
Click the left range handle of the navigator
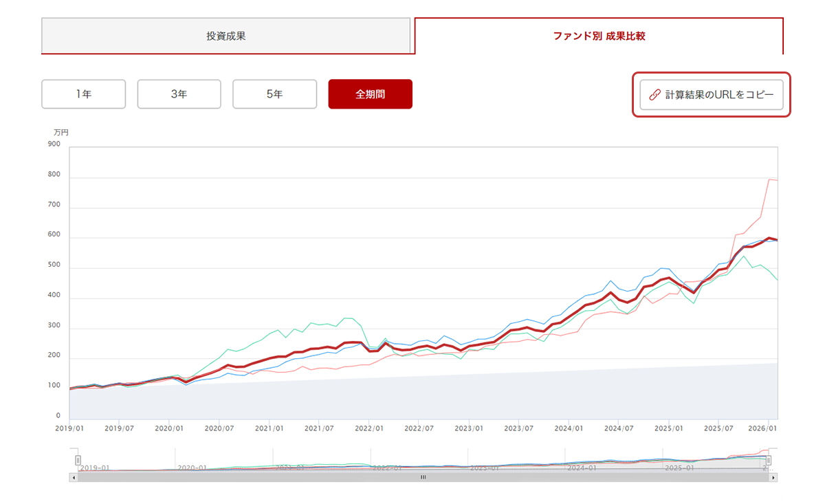click(78, 460)
